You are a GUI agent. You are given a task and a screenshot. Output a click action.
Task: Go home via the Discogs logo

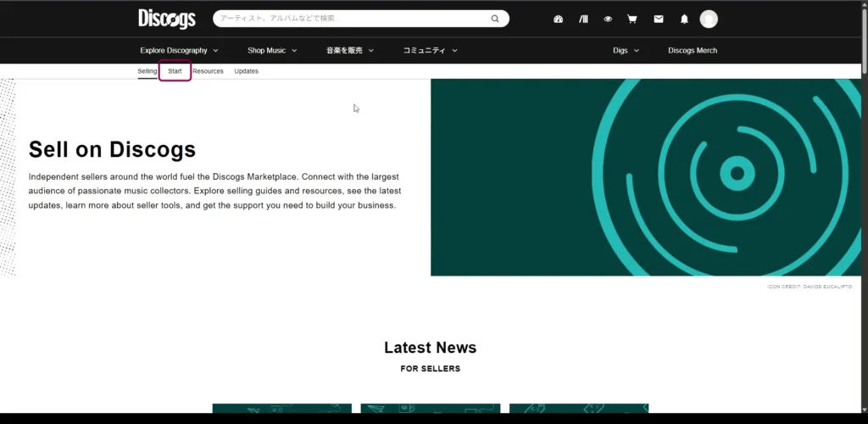point(167,19)
